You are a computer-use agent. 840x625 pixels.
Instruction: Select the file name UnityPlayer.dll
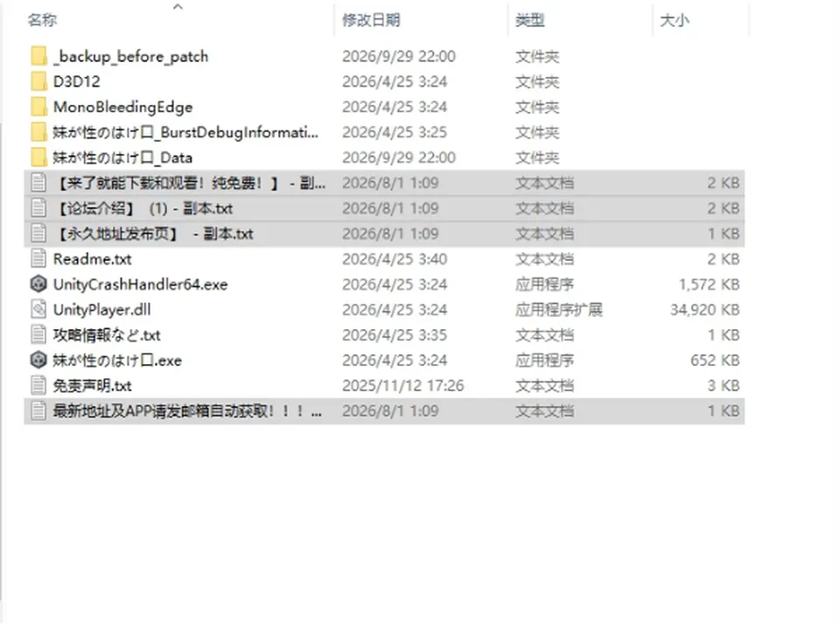tap(101, 309)
